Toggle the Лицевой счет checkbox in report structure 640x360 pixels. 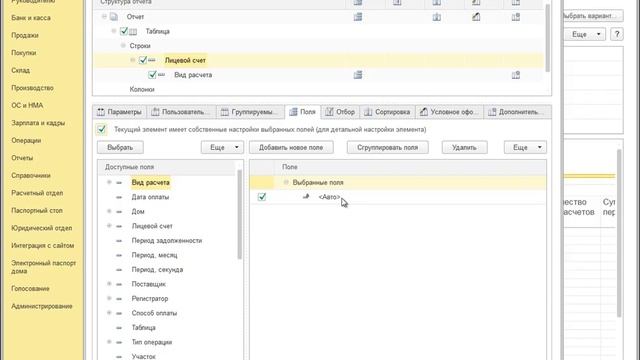[x=143, y=60]
